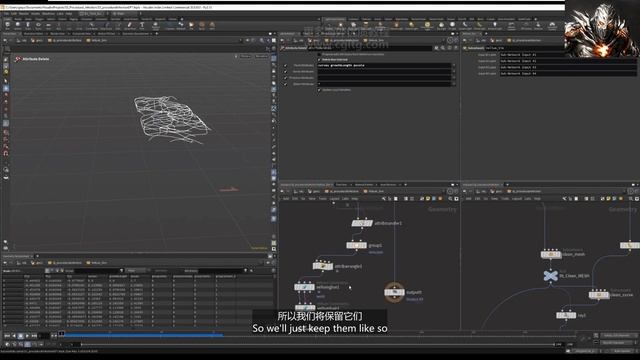Image resolution: width=640 pixels, height=360 pixels.
Task: Click the attribtransfer1 node
Action: pos(362,223)
